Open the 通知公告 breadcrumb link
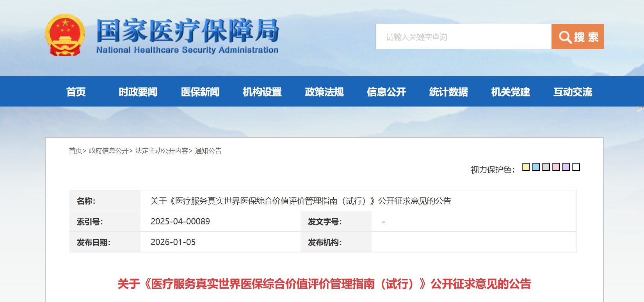 click(207, 151)
